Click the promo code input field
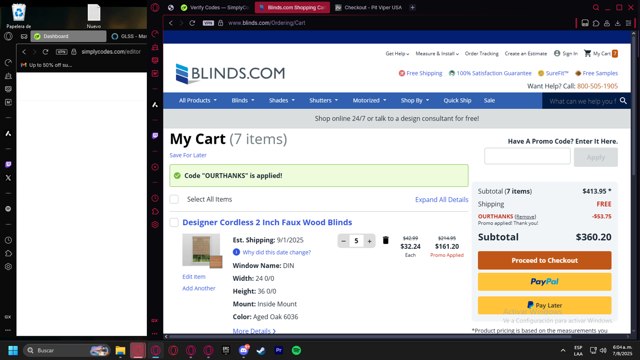Image resolution: width=640 pixels, height=360 pixels. (527, 156)
